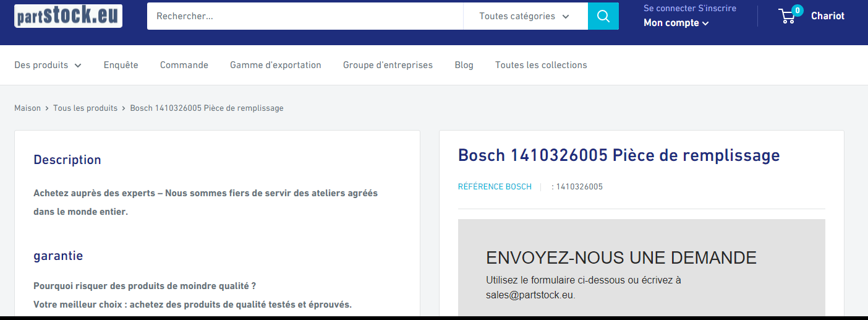Image resolution: width=868 pixels, height=320 pixels.
Task: Expand the Toutes catégories dropdown
Action: pos(524,16)
